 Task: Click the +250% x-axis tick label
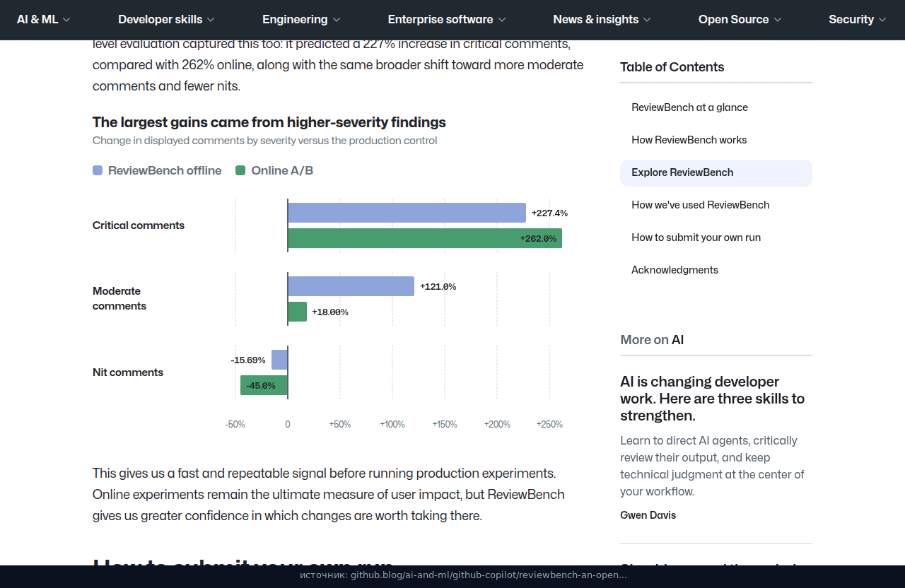pyautogui.click(x=549, y=424)
